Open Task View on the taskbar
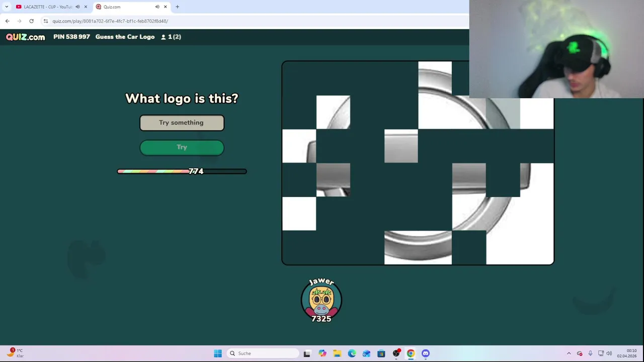 tap(307, 353)
